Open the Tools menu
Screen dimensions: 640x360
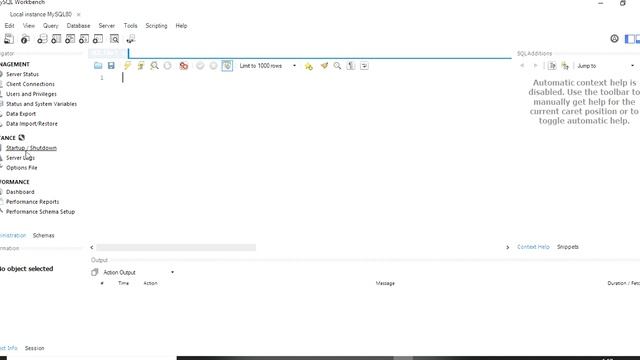(131, 26)
